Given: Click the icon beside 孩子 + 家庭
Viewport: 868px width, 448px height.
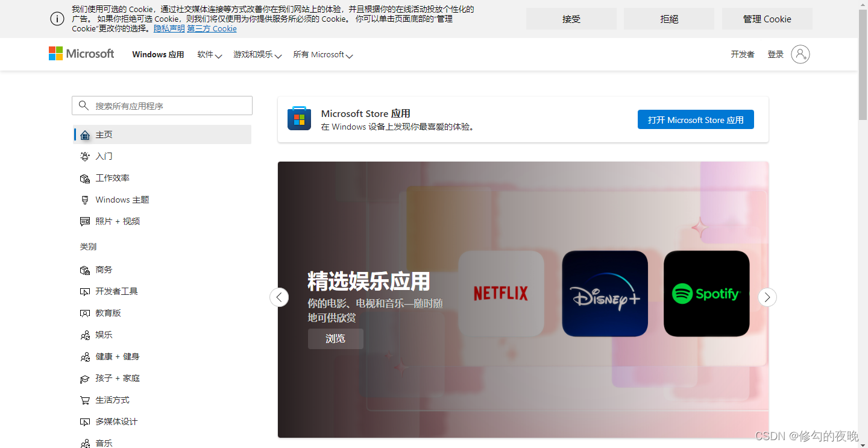Looking at the screenshot, I should coord(85,378).
